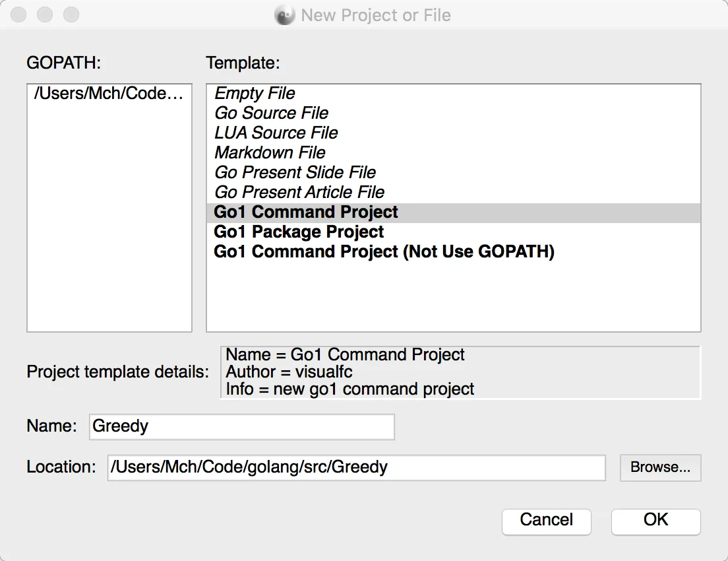The width and height of the screenshot is (728, 561).
Task: Select Go Present Slide File
Action: coord(295,172)
